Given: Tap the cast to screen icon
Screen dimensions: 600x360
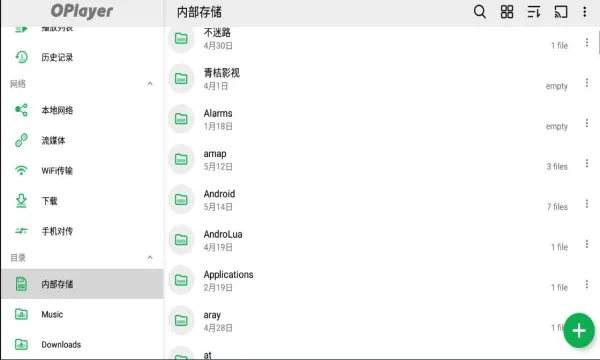Looking at the screenshot, I should [561, 12].
